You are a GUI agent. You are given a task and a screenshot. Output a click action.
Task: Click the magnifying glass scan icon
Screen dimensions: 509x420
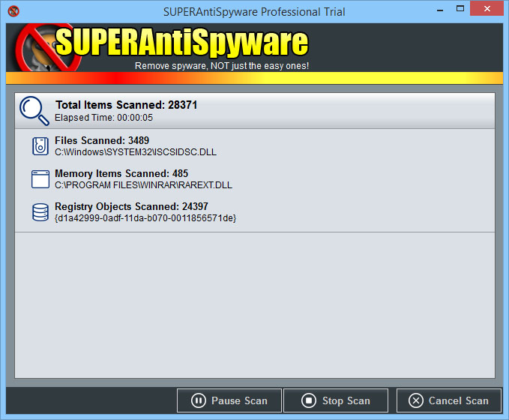pos(34,110)
